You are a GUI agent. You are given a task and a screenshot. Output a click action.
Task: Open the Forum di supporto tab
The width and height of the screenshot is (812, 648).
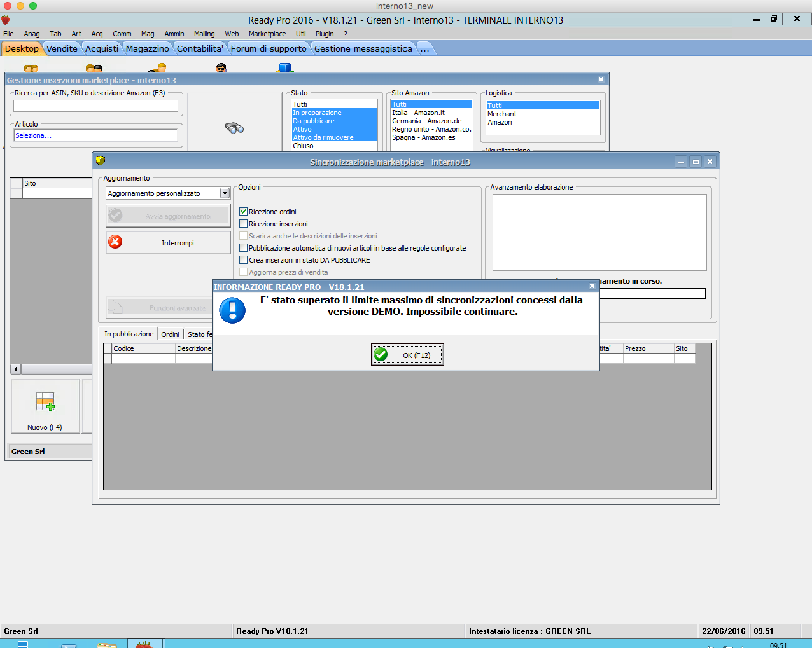click(x=269, y=48)
